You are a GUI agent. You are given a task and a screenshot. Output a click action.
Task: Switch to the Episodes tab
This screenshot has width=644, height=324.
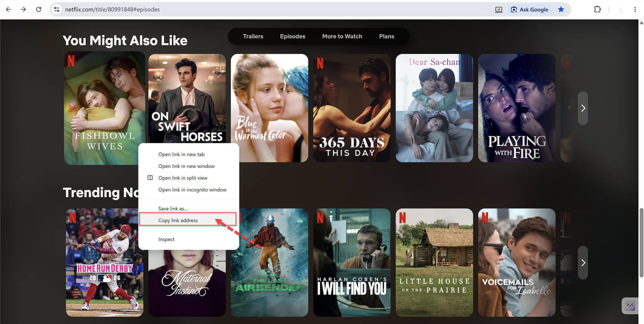[293, 36]
